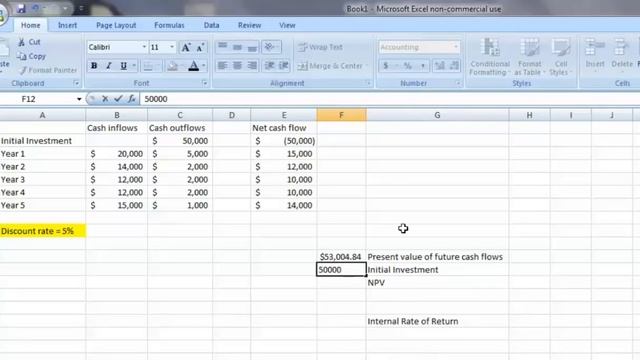640x360 pixels.
Task: Expand the Number dialog launcher
Action: (x=458, y=83)
